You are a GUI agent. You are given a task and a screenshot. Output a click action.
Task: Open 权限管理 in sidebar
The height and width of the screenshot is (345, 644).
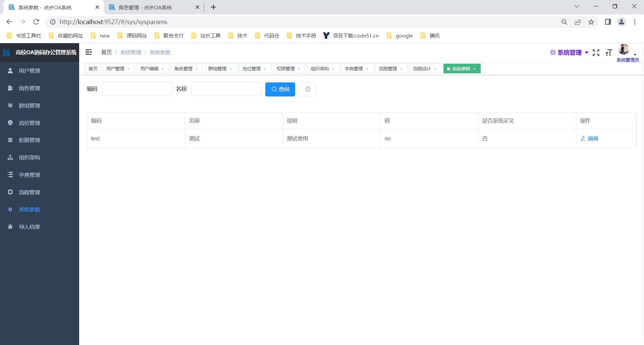pos(40,140)
